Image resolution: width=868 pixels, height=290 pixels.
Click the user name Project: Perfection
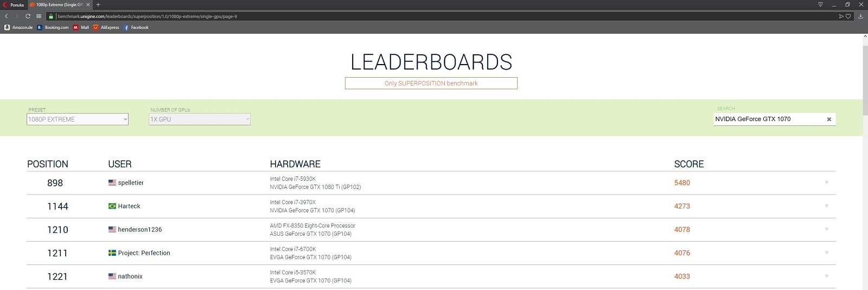tap(144, 253)
